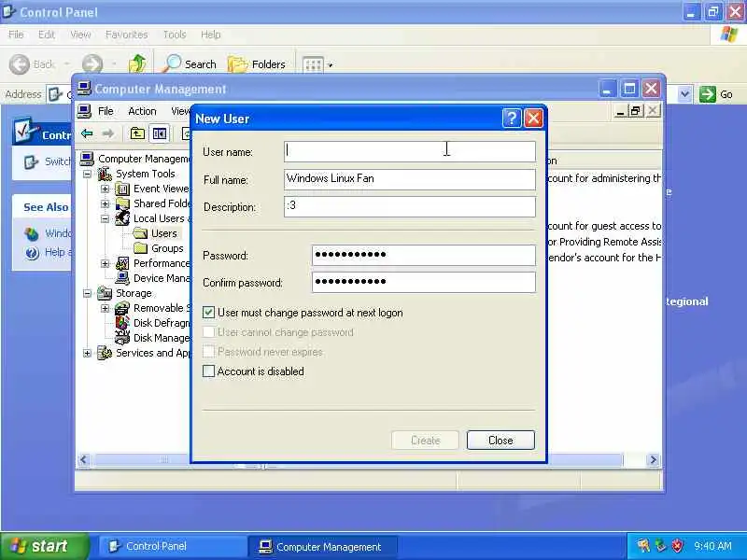Expand the Performance Logs node
Viewport: 747px width, 560px height.
105,263
